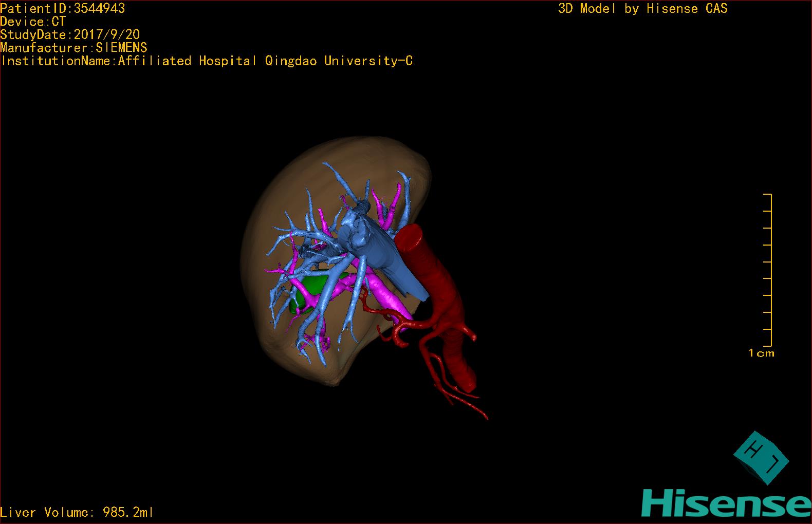
Task: Click the thick blue vena cava trunk
Action: point(383,252)
